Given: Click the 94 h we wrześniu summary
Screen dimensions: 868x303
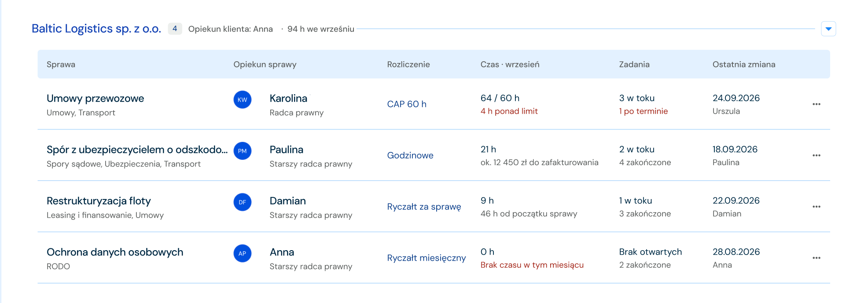Looking at the screenshot, I should pos(321,29).
